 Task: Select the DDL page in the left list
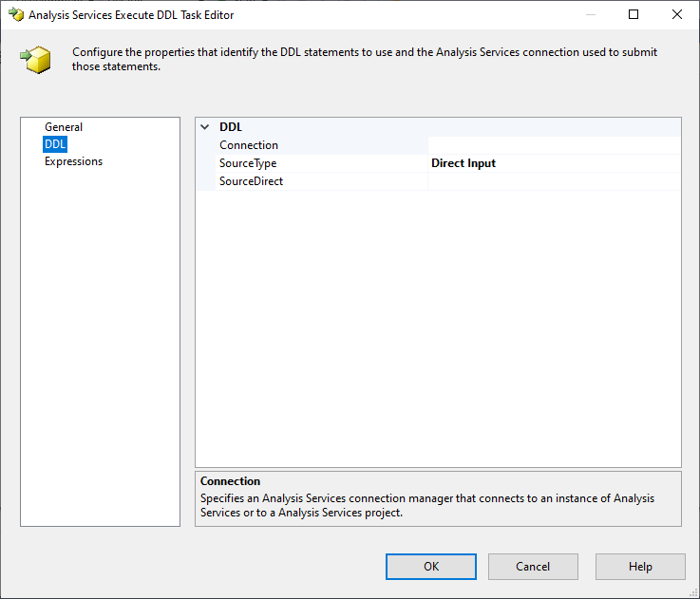coord(55,144)
